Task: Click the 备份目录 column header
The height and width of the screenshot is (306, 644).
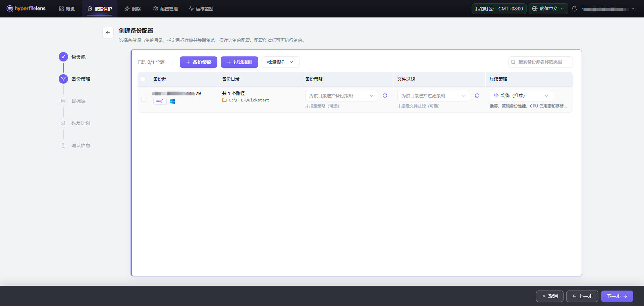Action: tap(231, 79)
